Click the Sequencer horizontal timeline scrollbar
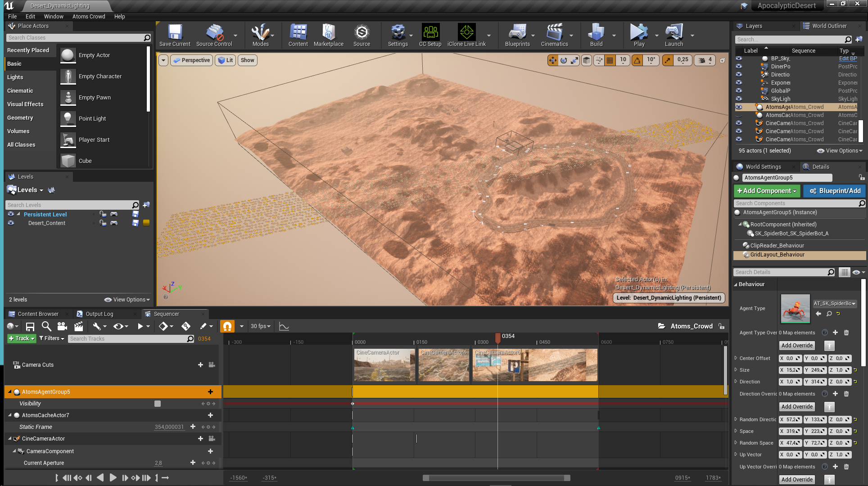The width and height of the screenshot is (868, 486). point(497,478)
